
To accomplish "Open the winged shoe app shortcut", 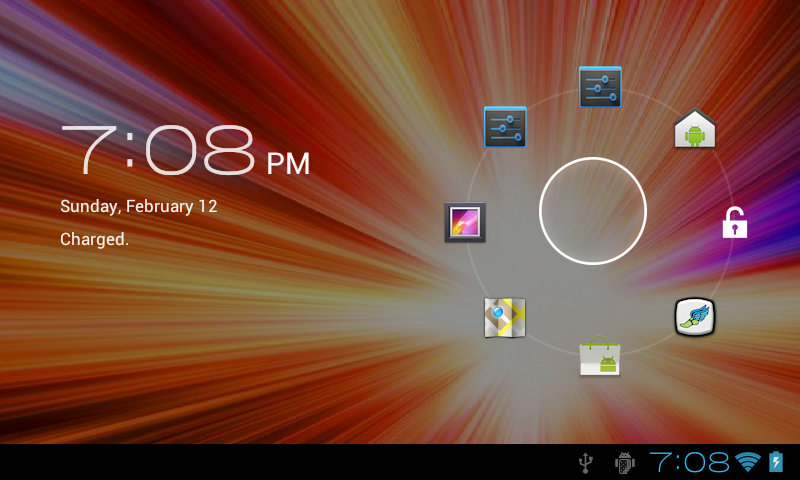I will click(694, 317).
